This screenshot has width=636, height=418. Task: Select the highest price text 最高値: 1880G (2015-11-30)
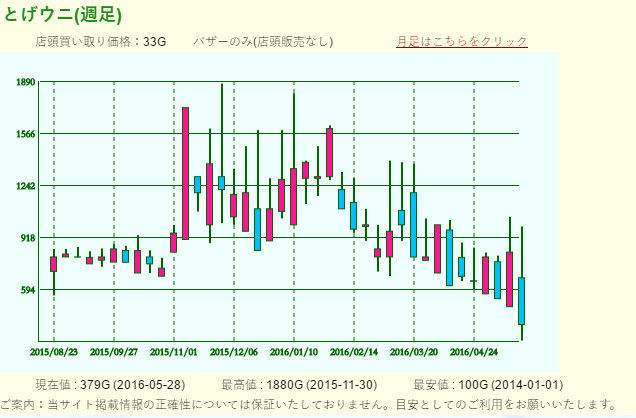(299, 384)
